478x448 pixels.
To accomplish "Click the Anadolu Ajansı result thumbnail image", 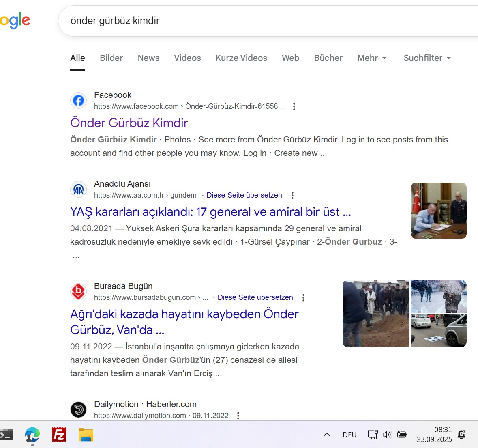I will 438,211.
